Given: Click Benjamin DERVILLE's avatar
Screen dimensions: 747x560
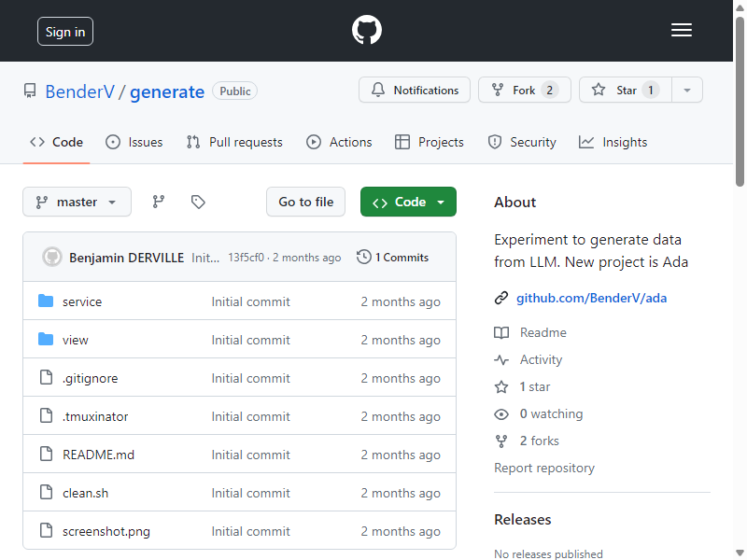Looking at the screenshot, I should [52, 258].
